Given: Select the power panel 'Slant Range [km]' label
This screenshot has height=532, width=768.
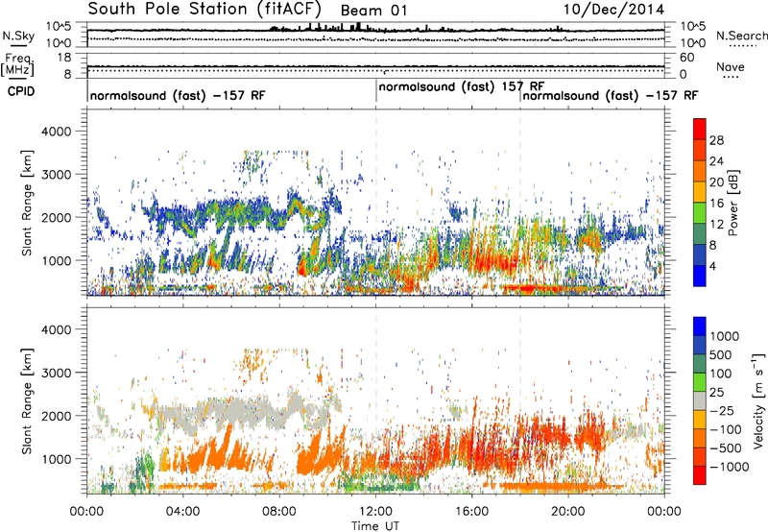Looking at the screenshot, I should 27,203.
